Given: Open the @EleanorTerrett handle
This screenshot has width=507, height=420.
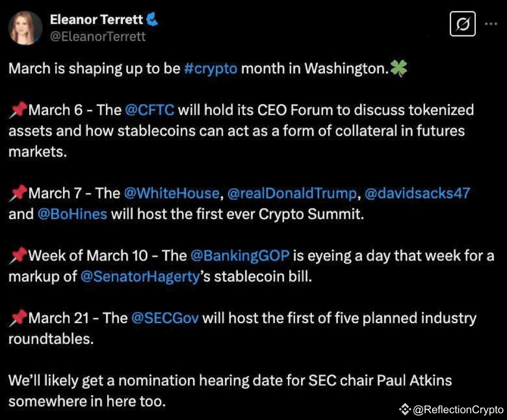Looking at the screenshot, I should pos(98,36).
